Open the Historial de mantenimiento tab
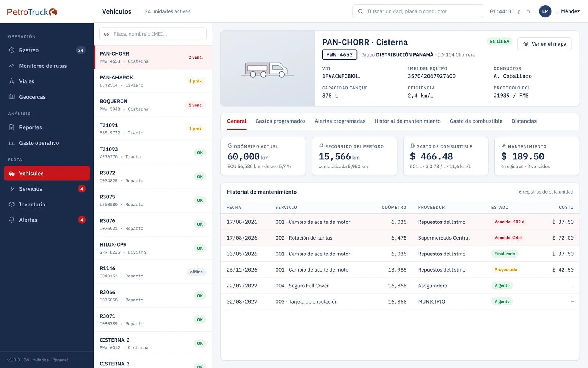 coord(407,121)
